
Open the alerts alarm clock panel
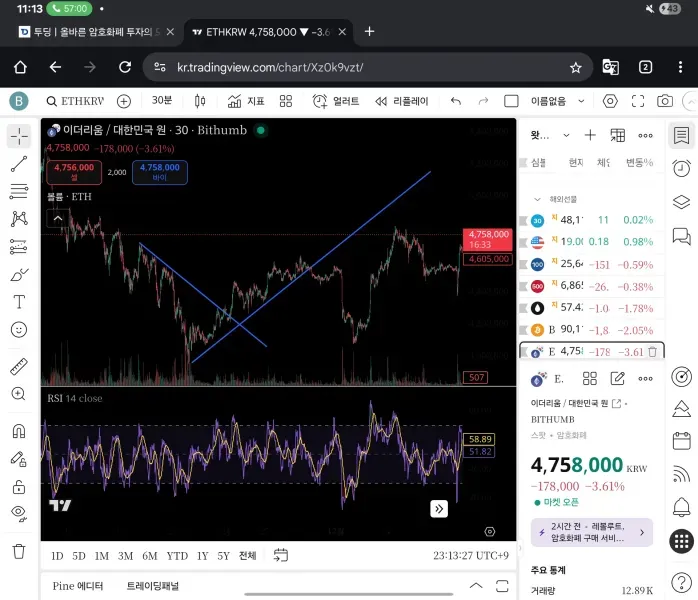[682, 168]
